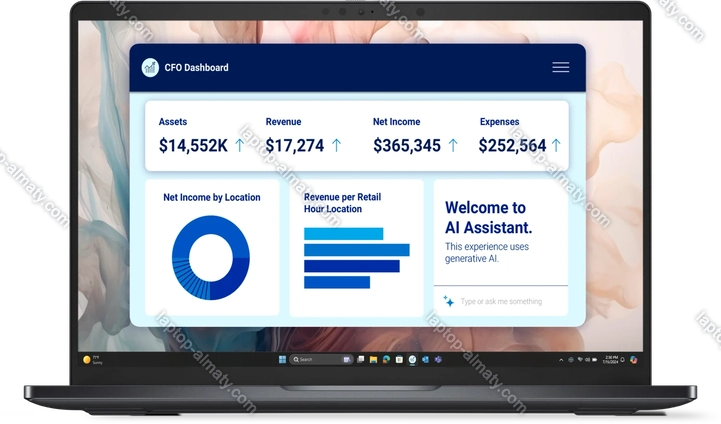Click the top light-blue revenue bar

point(343,234)
